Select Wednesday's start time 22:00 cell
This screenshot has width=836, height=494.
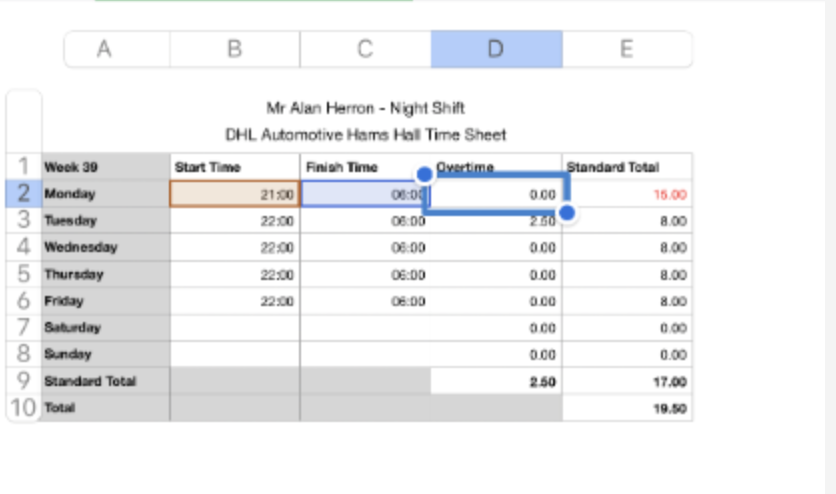(x=235, y=247)
